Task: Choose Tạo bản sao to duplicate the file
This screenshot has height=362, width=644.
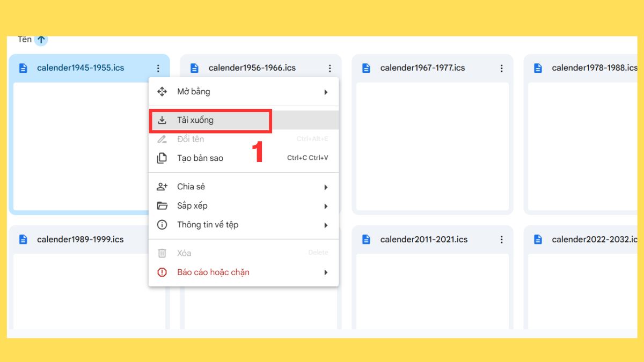Action: 244,158
